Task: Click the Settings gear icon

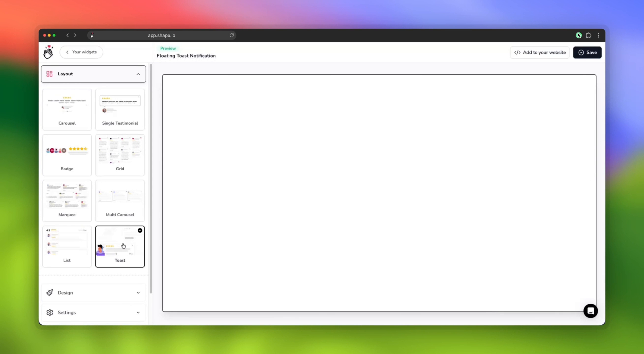Action: click(x=50, y=312)
